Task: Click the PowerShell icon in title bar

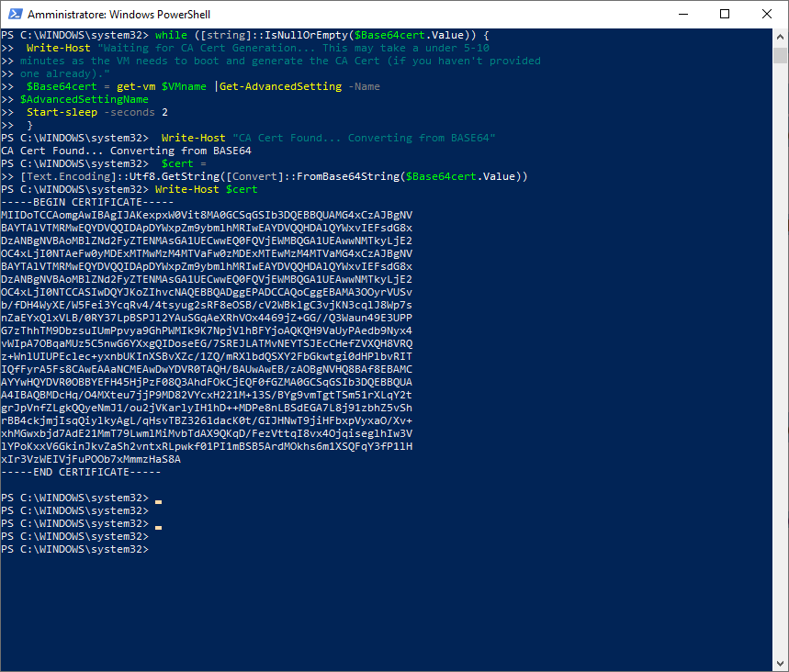Action: click(14, 15)
